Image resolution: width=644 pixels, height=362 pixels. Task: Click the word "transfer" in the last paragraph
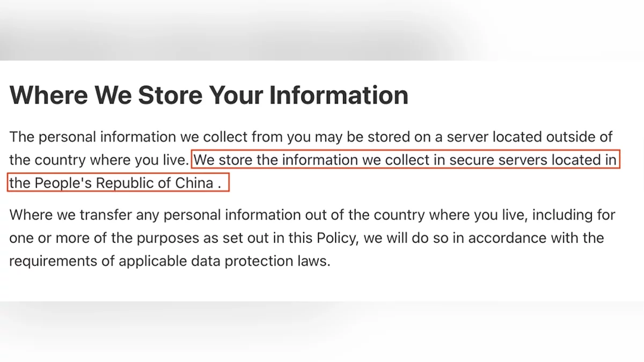tap(103, 215)
